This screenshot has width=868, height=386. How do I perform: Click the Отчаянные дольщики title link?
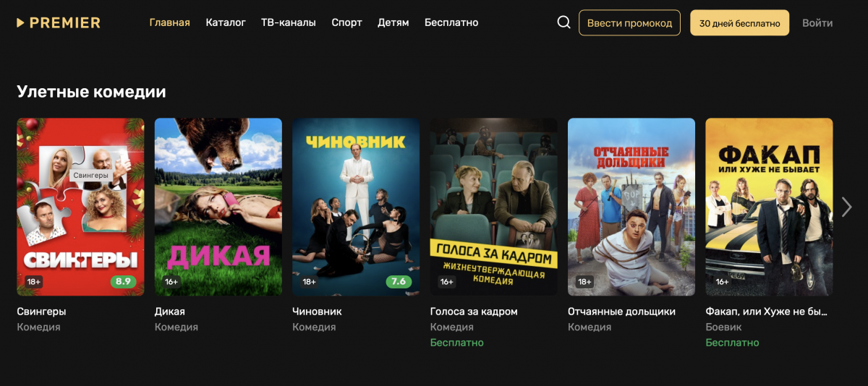tap(621, 312)
